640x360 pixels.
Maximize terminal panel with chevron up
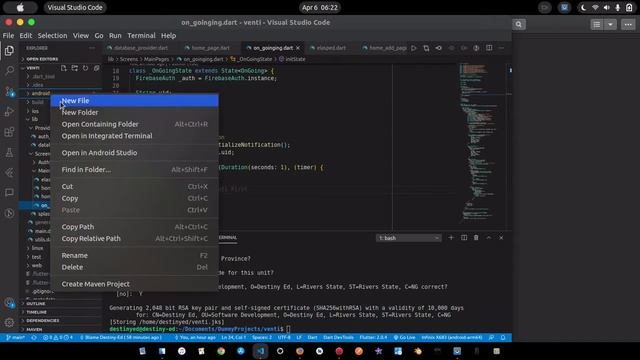(x=489, y=238)
